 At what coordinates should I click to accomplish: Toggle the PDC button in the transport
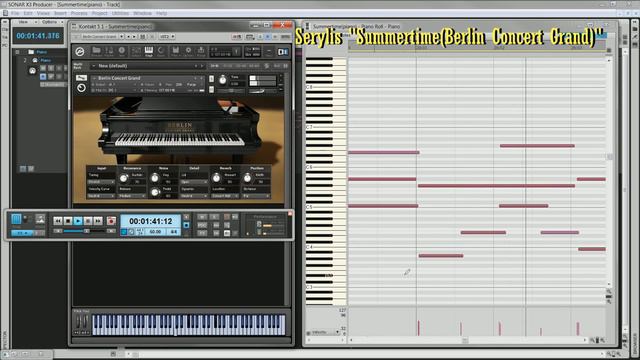[202, 225]
